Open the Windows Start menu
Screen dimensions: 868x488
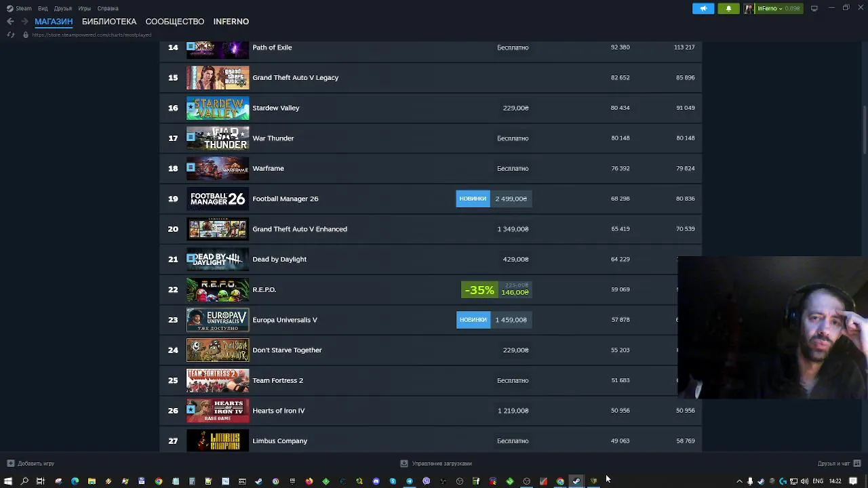tap(7, 481)
